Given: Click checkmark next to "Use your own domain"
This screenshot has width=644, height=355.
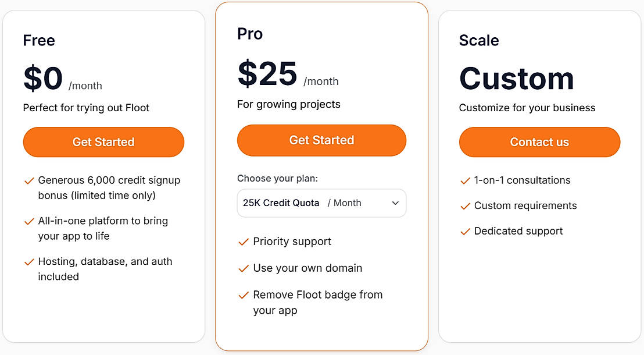Looking at the screenshot, I should point(244,268).
